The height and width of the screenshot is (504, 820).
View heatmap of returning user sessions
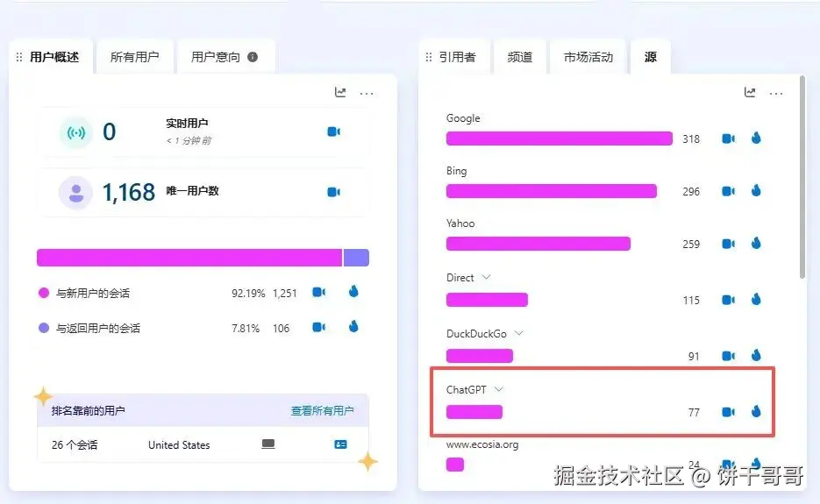[x=353, y=327]
